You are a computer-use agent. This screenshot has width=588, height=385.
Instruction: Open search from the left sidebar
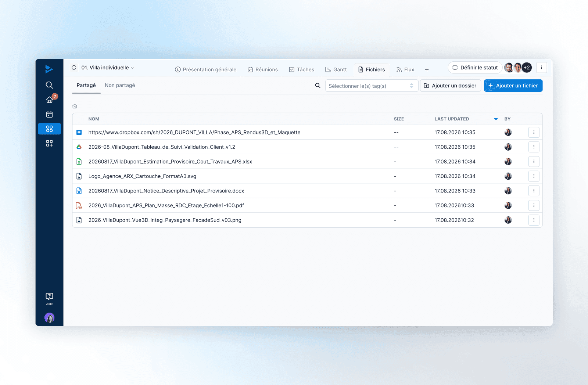click(49, 85)
